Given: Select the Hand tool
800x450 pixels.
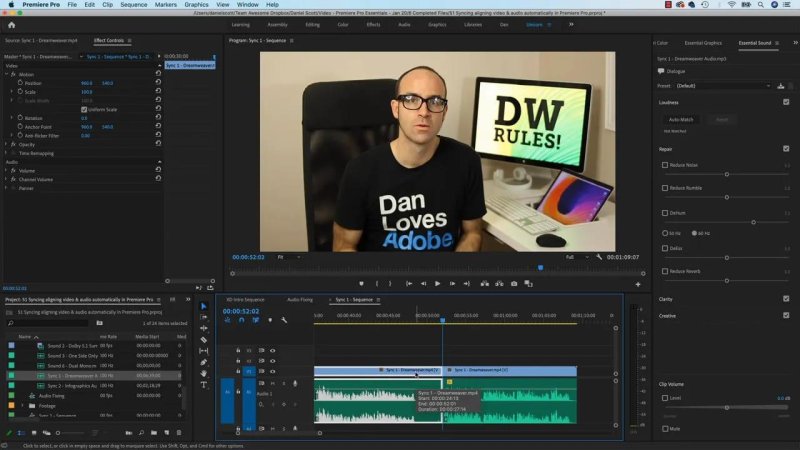Looking at the screenshot, I should (204, 373).
